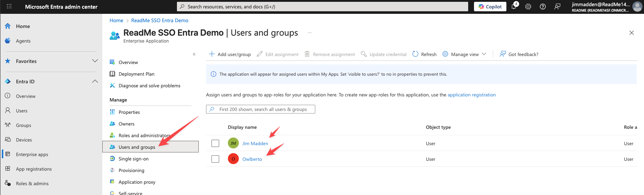Open Owlberto user link

coord(252,159)
